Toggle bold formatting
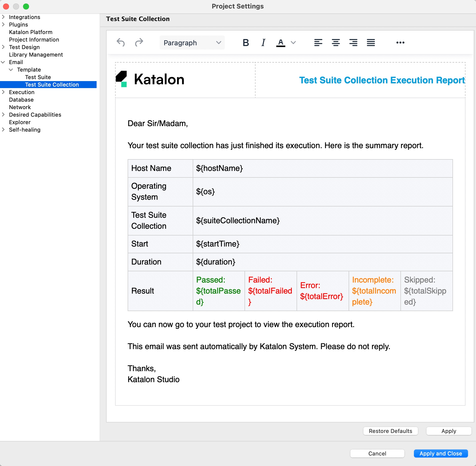Screen dimensions: 476x466 (x=246, y=43)
